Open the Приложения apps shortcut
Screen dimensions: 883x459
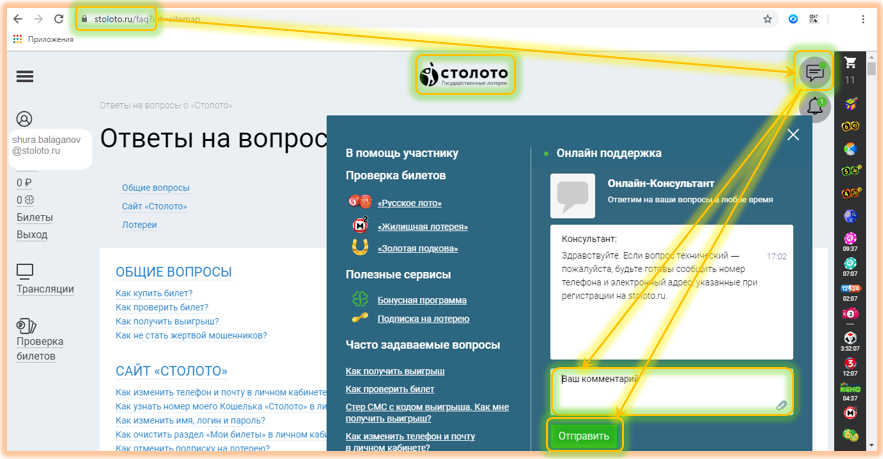click(43, 39)
